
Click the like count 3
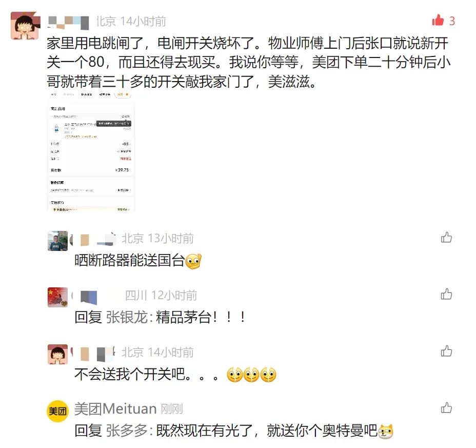(452, 21)
